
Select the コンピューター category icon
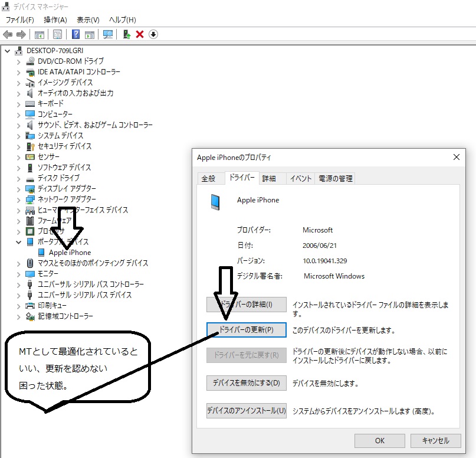tap(30, 114)
